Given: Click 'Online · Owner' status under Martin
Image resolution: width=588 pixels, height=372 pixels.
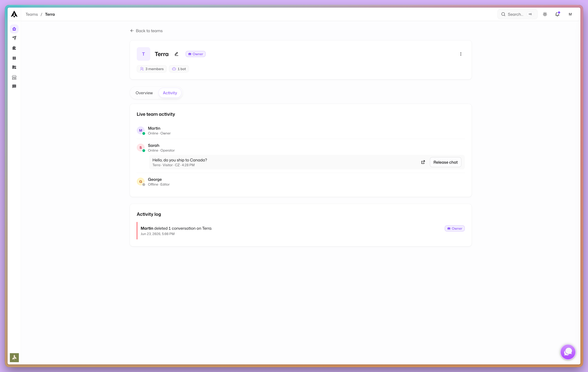Looking at the screenshot, I should 159,133.
